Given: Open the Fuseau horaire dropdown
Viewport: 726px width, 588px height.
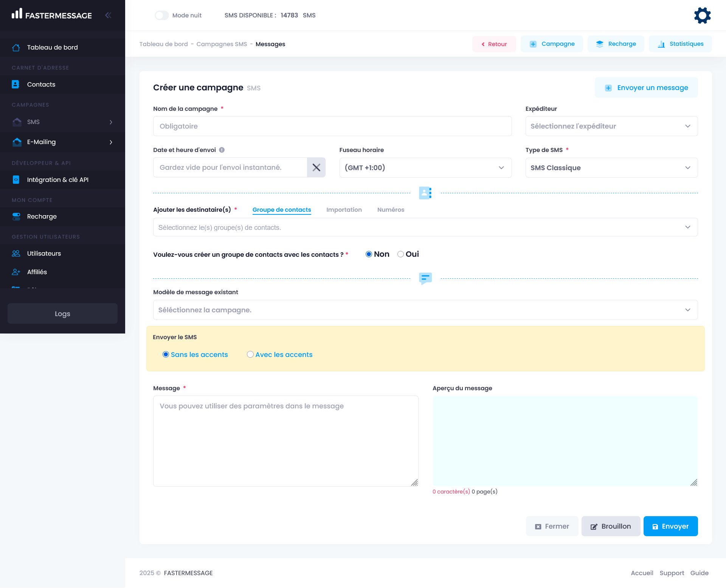Looking at the screenshot, I should click(x=425, y=168).
